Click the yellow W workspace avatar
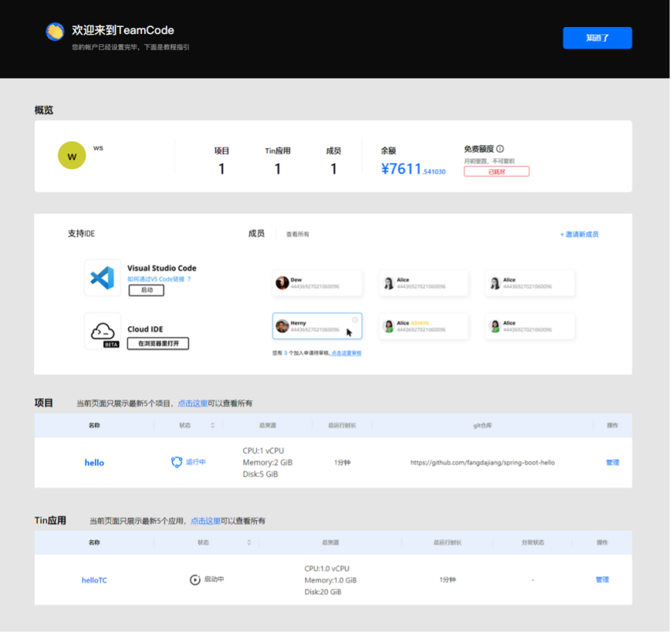The width and height of the screenshot is (672, 634). pos(72,156)
